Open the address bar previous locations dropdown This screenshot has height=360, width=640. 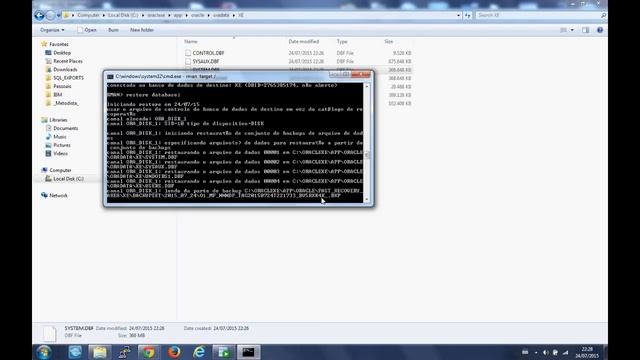(x=458, y=15)
